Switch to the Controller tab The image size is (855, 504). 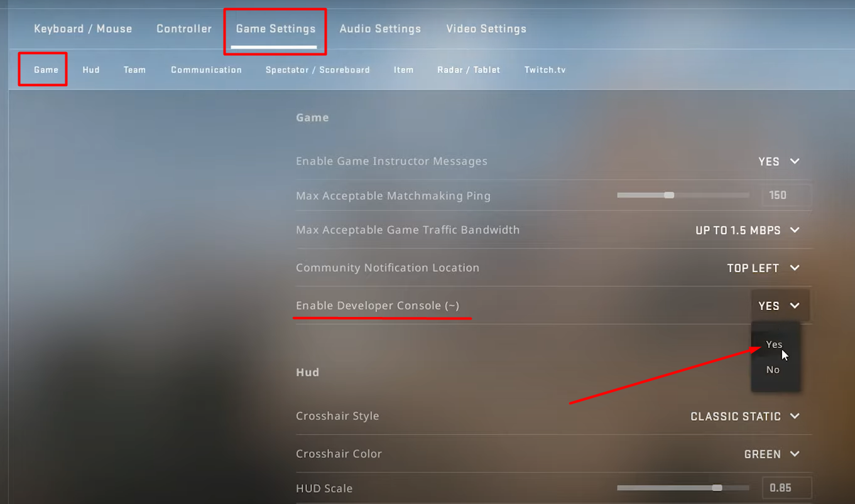pos(184,29)
